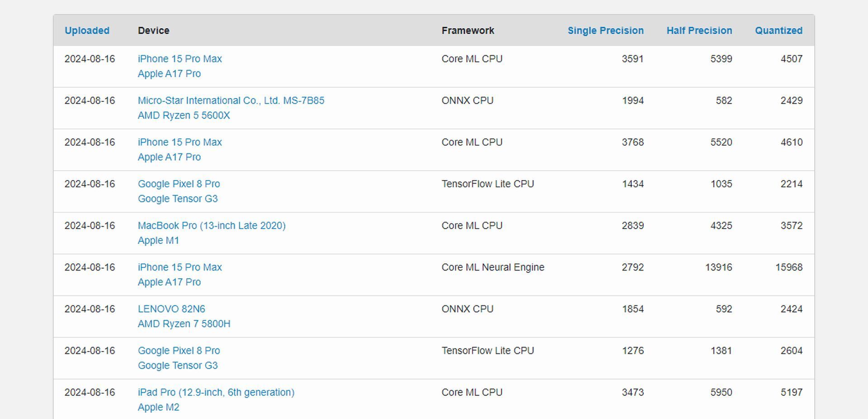868x419 pixels.
Task: Click half precision score 5399
Action: pyautogui.click(x=721, y=59)
